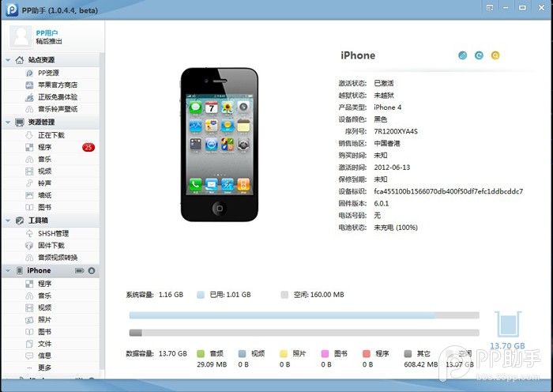Screen dimensions: 553x392
Task: Select 音乐 under 资源管理
Action: [50, 159]
